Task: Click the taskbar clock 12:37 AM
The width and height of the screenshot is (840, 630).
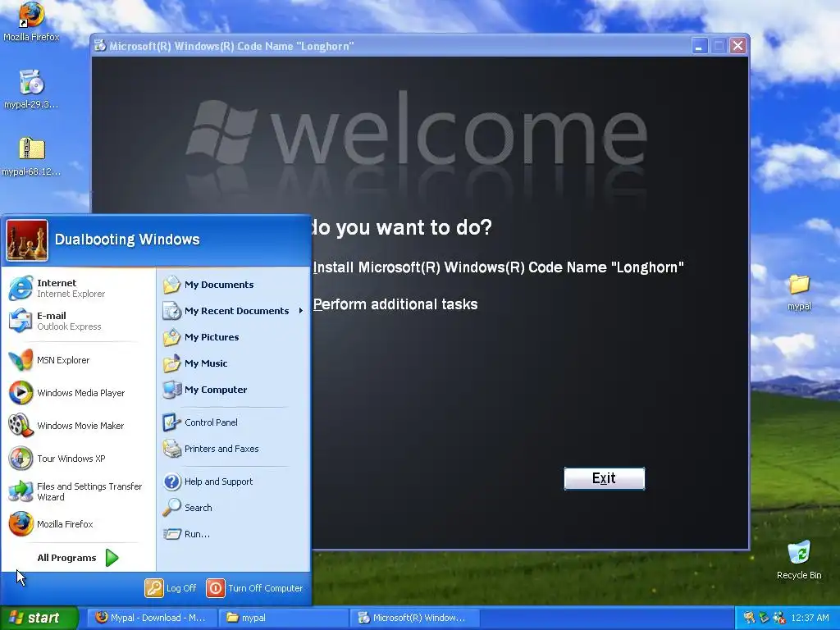Action: pyautogui.click(x=810, y=618)
